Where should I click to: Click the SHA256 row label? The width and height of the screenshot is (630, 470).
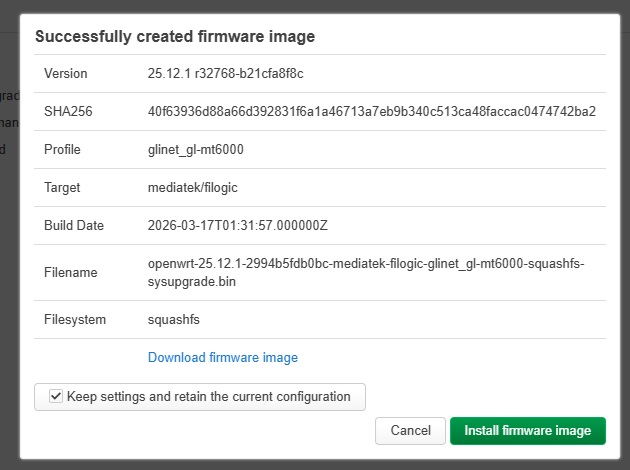[x=68, y=111]
